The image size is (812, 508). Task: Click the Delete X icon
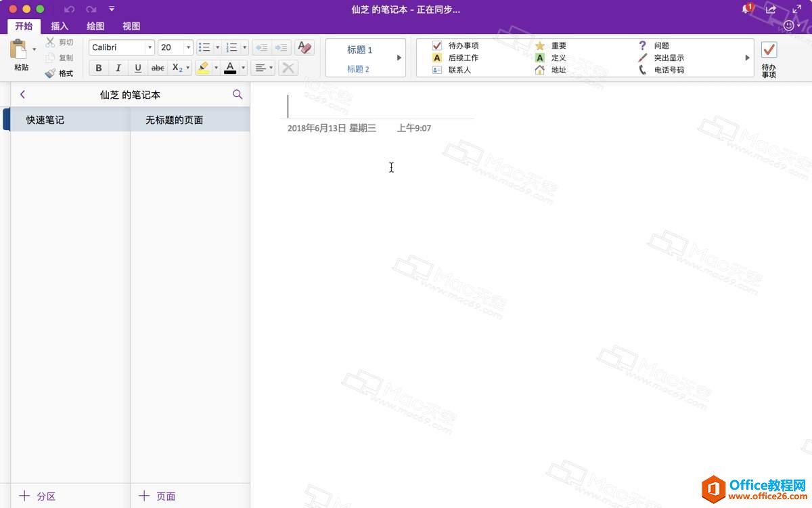[x=288, y=68]
